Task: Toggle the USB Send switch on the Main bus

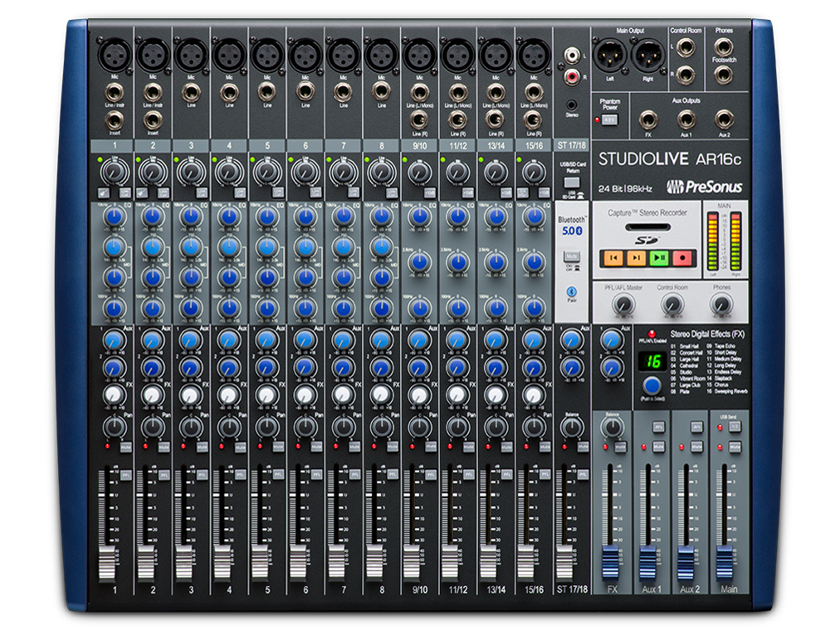Action: (x=735, y=427)
